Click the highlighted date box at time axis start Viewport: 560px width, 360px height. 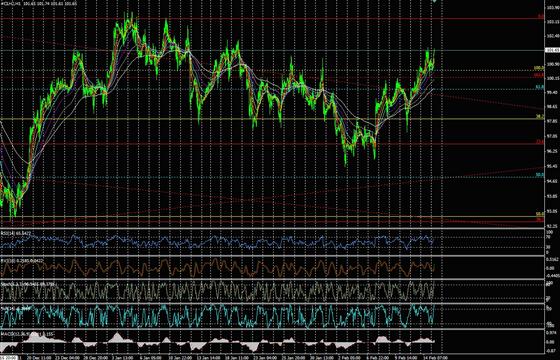click(9, 357)
